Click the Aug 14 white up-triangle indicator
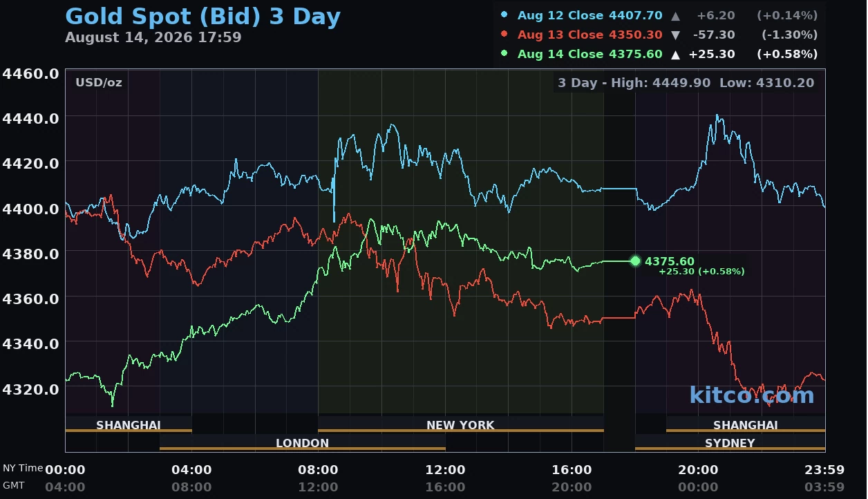 (676, 54)
